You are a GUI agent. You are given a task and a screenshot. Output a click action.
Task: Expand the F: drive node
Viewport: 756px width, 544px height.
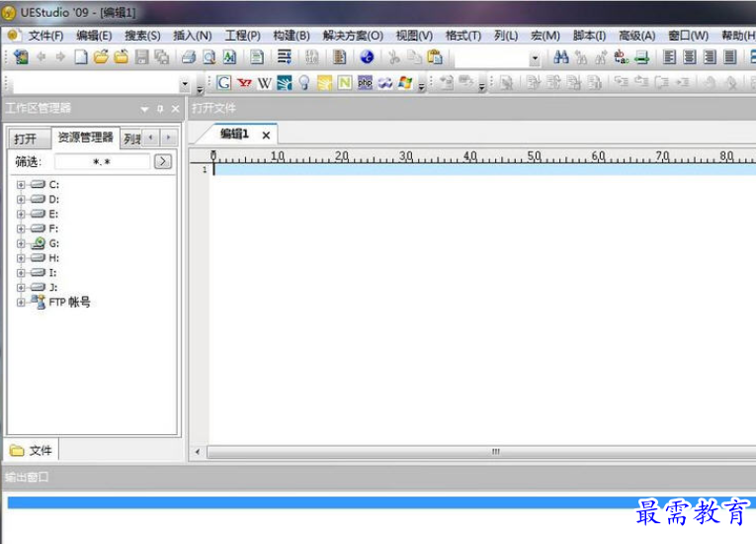click(20, 228)
